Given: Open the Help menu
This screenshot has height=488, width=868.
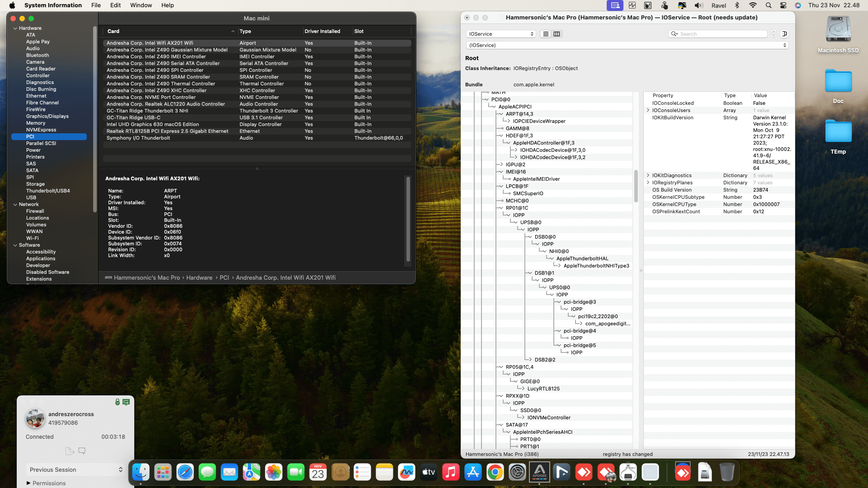Looking at the screenshot, I should 168,5.
